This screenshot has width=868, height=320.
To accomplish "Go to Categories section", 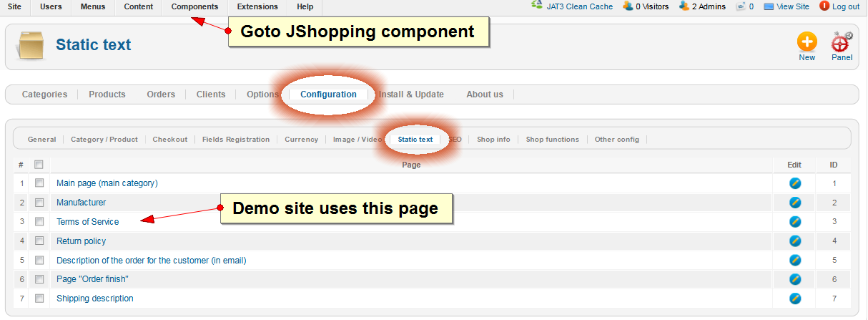I will (x=44, y=94).
